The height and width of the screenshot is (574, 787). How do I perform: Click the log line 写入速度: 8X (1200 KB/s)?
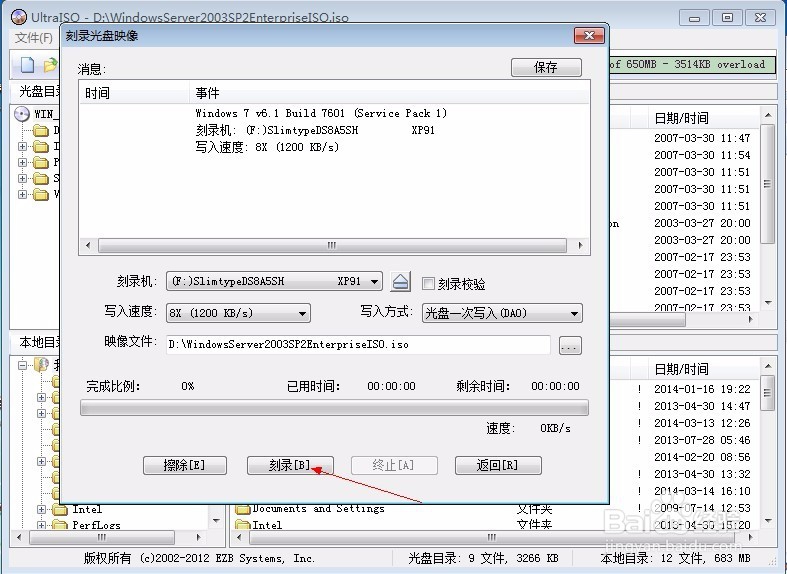[x=267, y=147]
